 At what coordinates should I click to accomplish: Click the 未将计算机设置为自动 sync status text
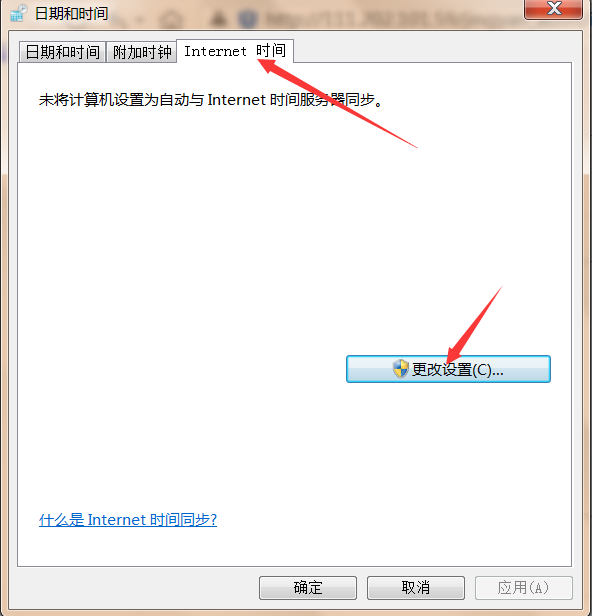(210, 100)
